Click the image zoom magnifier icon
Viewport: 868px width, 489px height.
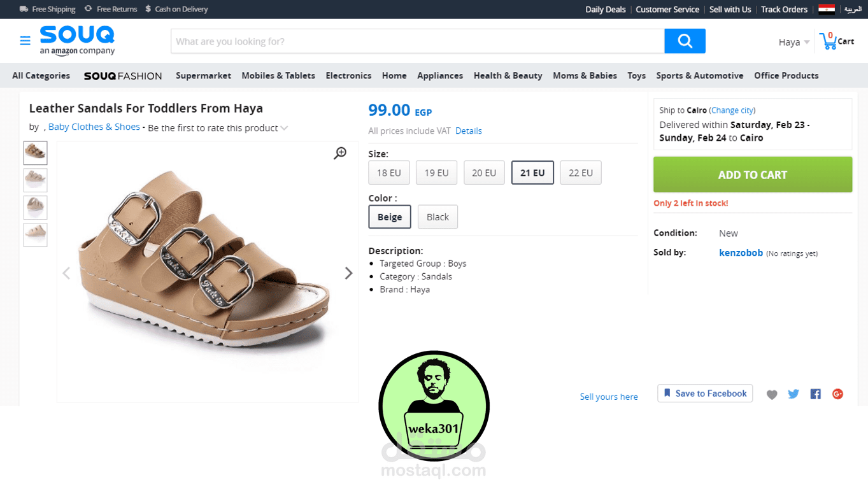tap(340, 153)
